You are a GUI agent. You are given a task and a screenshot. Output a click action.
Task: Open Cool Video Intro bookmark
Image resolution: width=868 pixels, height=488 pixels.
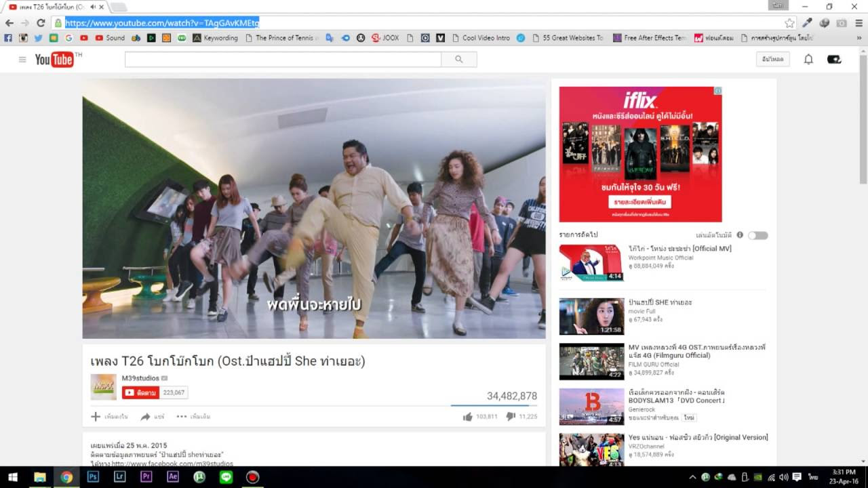pyautogui.click(x=481, y=38)
